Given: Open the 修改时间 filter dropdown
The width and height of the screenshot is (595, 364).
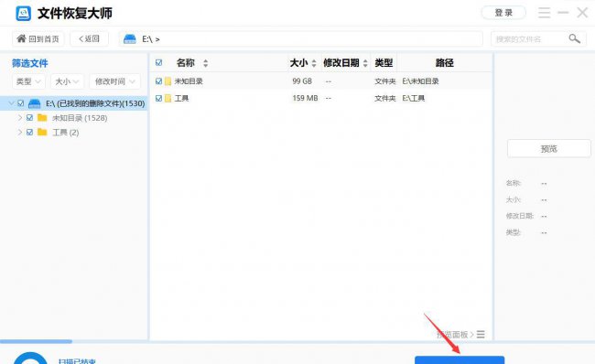Looking at the screenshot, I should (x=115, y=81).
